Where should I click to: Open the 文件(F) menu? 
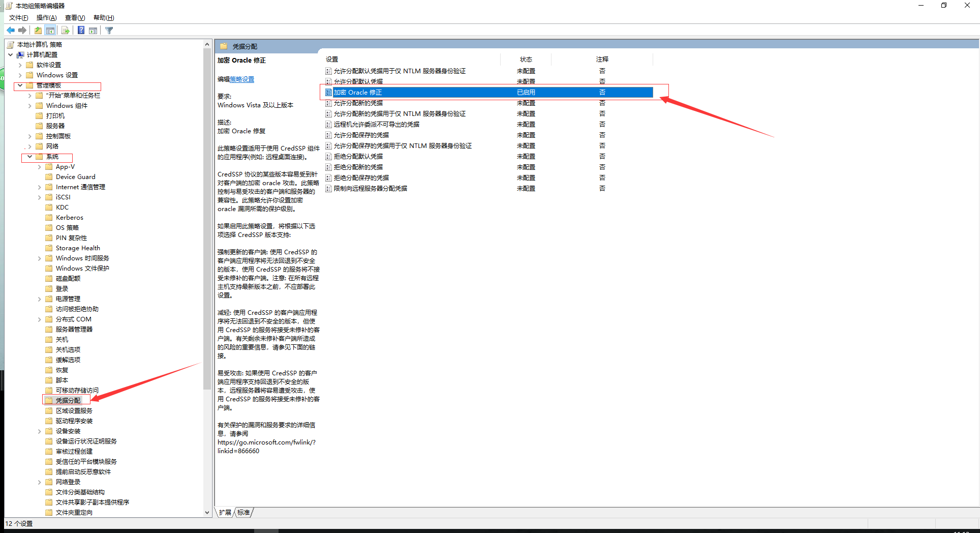(19, 18)
